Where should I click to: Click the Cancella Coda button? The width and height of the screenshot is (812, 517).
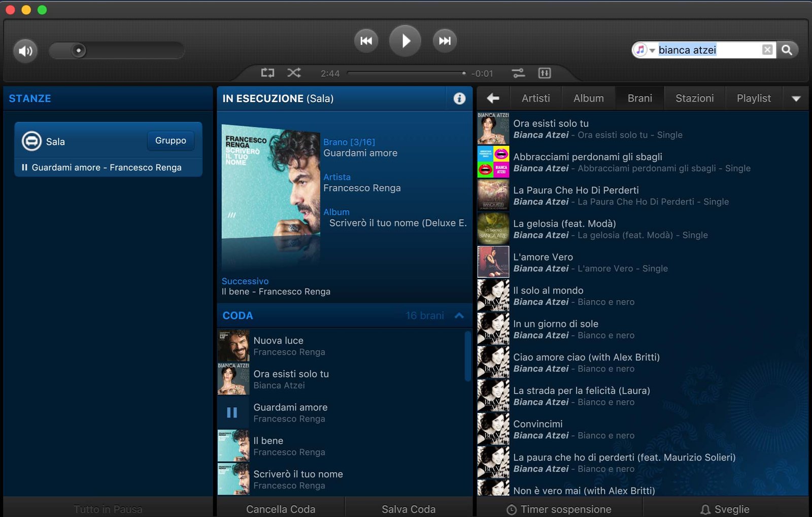(x=281, y=509)
